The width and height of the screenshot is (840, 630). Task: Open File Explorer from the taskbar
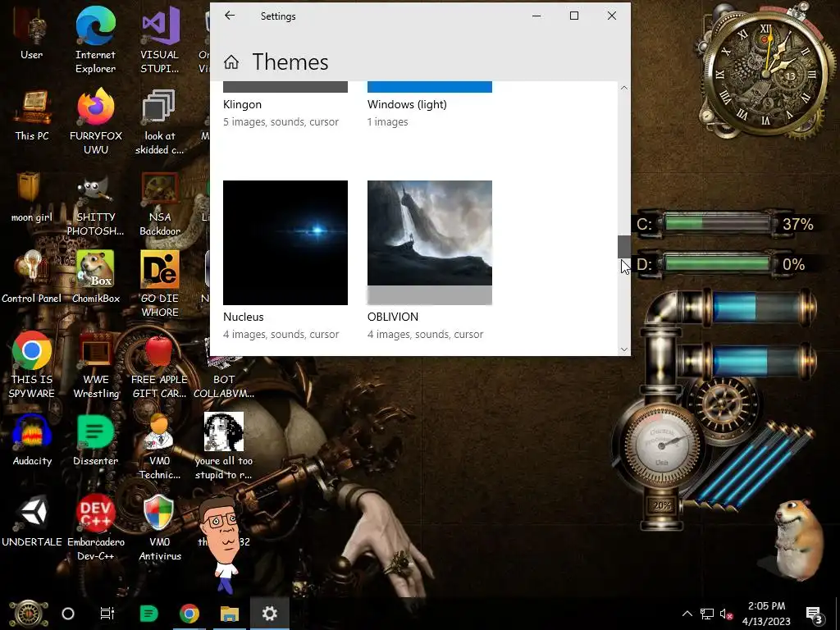pos(230,614)
